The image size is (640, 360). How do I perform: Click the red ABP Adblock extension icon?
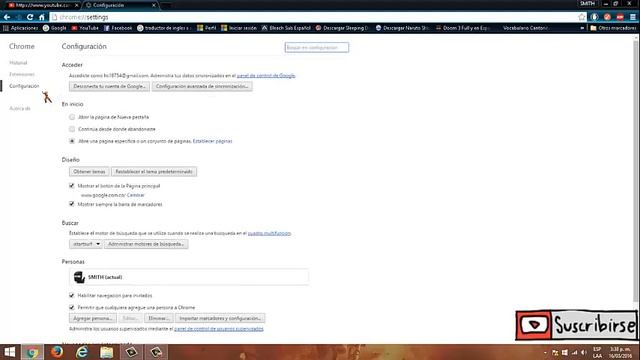tap(620, 17)
